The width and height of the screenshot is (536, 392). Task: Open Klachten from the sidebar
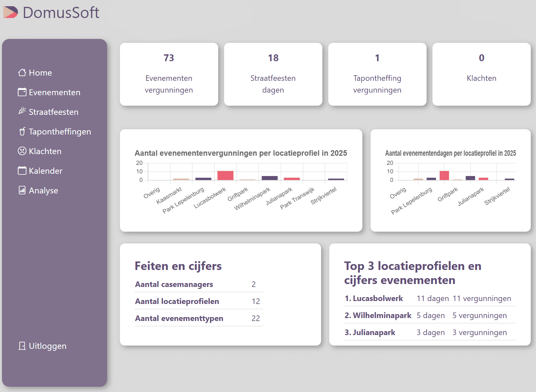coord(40,151)
